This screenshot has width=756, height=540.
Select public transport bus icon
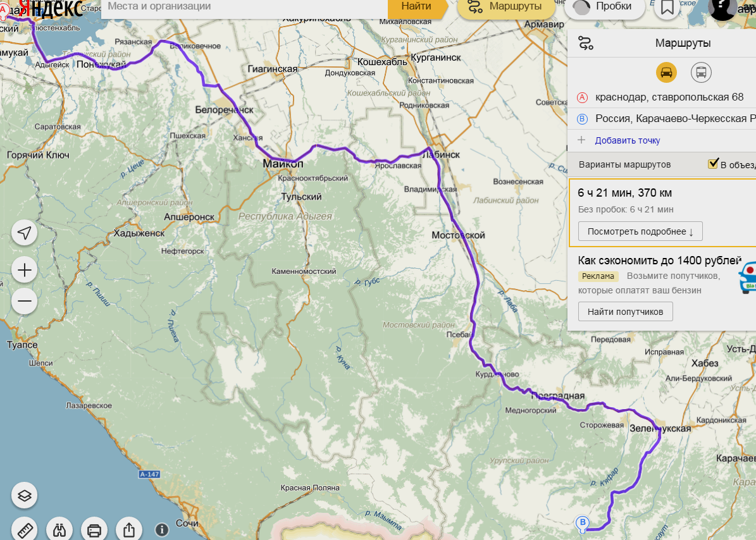[x=701, y=73]
